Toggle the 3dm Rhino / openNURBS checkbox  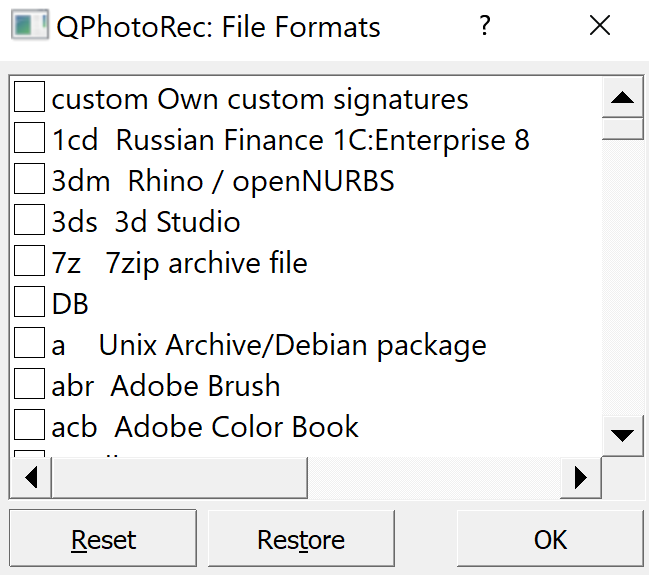pyautogui.click(x=29, y=180)
